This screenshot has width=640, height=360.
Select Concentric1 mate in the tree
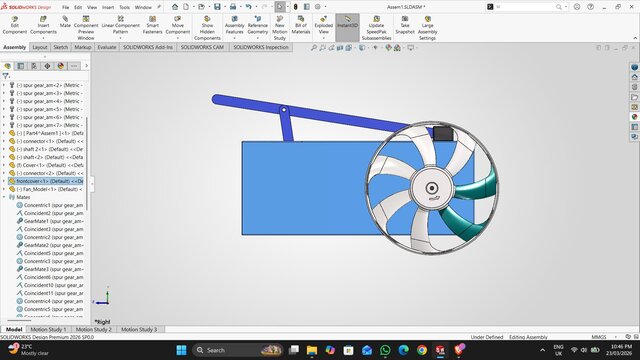tap(49, 205)
